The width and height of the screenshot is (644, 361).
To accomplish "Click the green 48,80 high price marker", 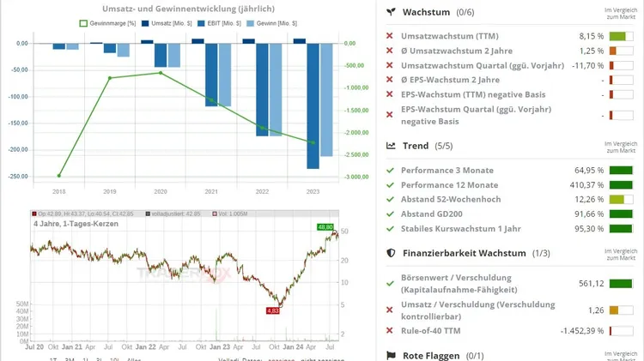I will (325, 227).
